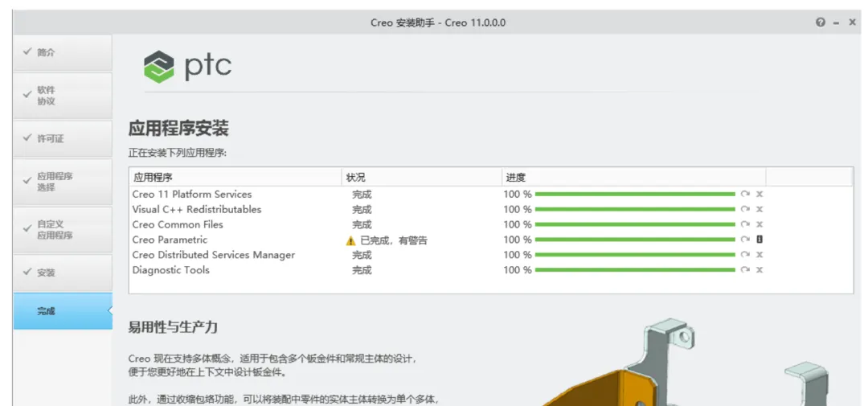The height and width of the screenshot is (406, 868).
Task: Click the yellow warning triangle beside 已完成，有警告
Action: pos(350,240)
